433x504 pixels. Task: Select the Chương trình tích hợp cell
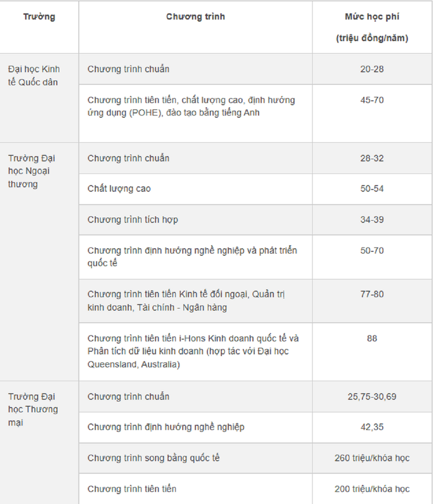click(x=195, y=220)
